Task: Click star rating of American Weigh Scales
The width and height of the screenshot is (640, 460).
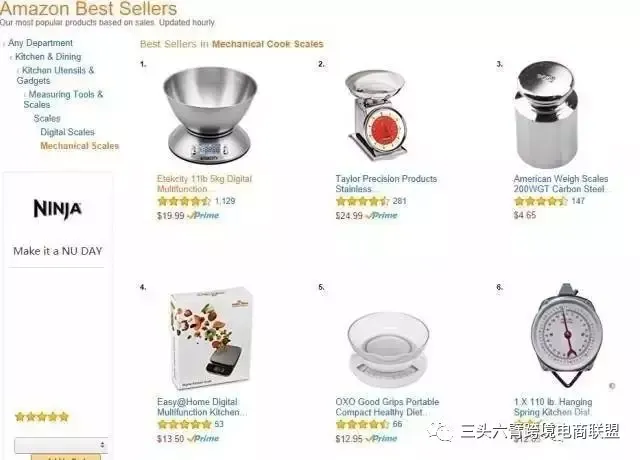Action: [x=540, y=201]
